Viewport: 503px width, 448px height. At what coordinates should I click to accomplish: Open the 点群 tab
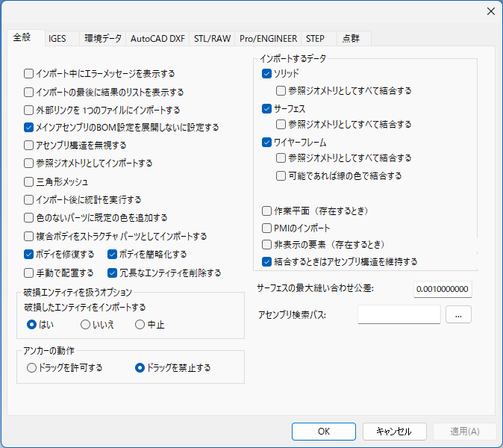coord(354,39)
